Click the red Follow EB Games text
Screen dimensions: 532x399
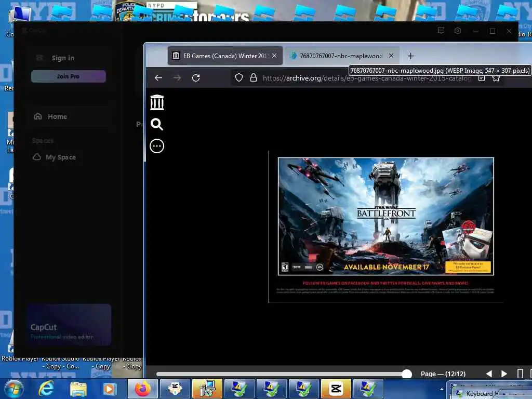click(385, 283)
